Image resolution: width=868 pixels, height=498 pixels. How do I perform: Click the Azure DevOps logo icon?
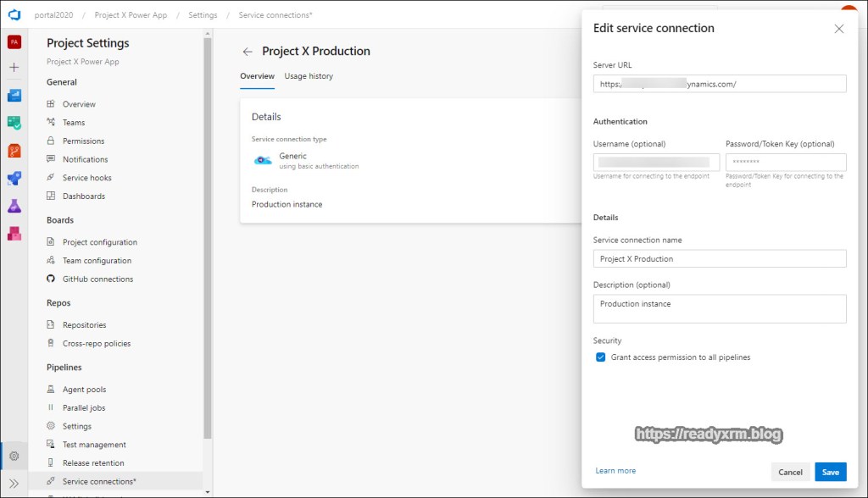pos(14,14)
